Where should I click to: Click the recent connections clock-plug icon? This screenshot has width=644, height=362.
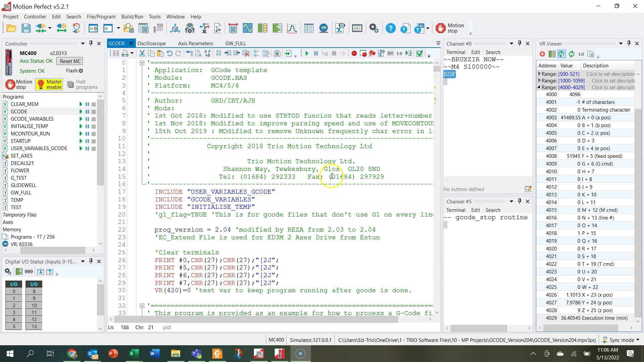[76, 28]
